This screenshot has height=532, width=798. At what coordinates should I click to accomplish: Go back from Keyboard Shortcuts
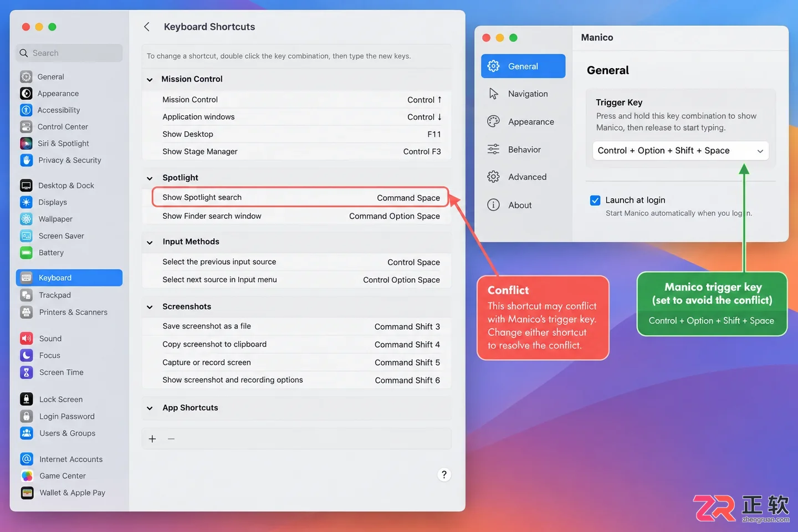click(147, 27)
